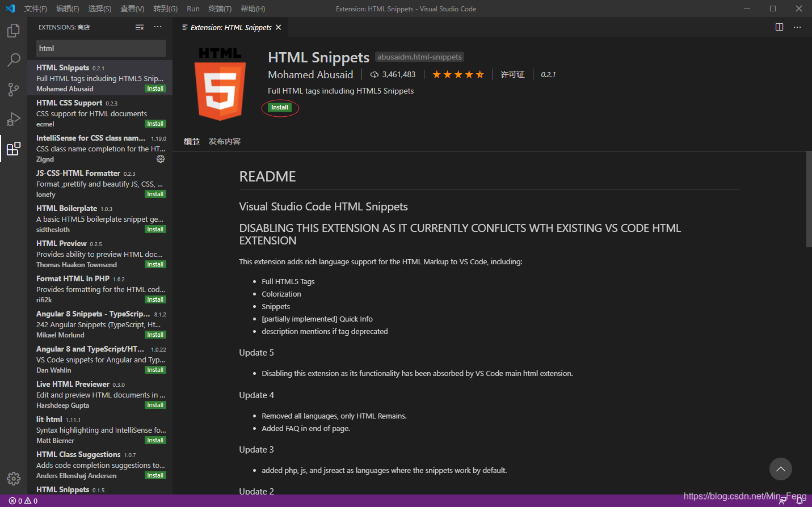812x507 pixels.
Task: Switch to the 细节 tab
Action: click(192, 141)
